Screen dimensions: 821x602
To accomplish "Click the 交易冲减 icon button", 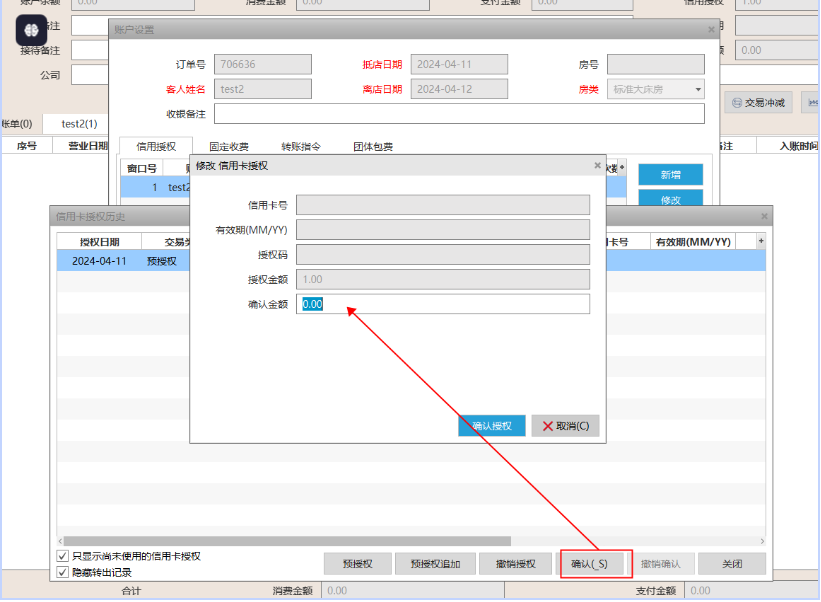I will [757, 102].
